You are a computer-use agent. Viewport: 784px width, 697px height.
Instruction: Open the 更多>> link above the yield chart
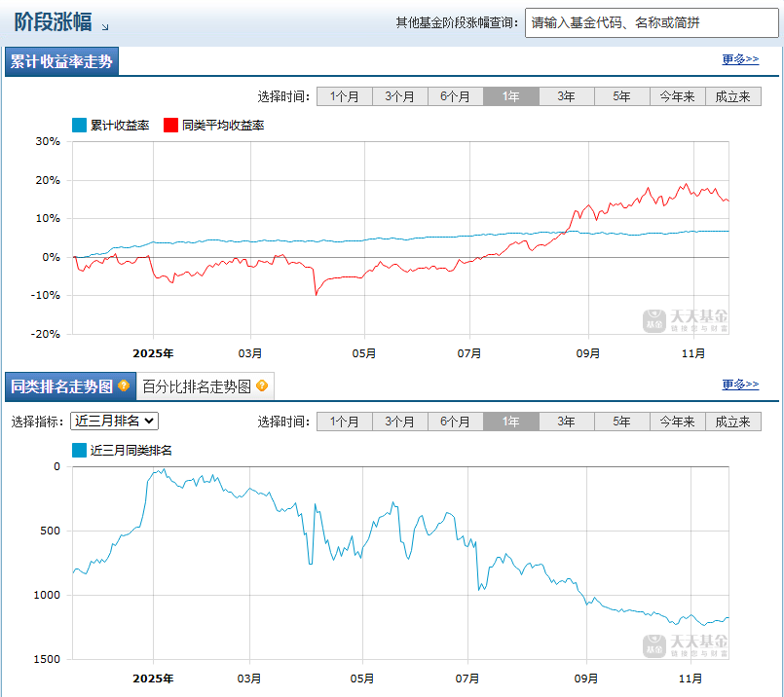pyautogui.click(x=740, y=59)
